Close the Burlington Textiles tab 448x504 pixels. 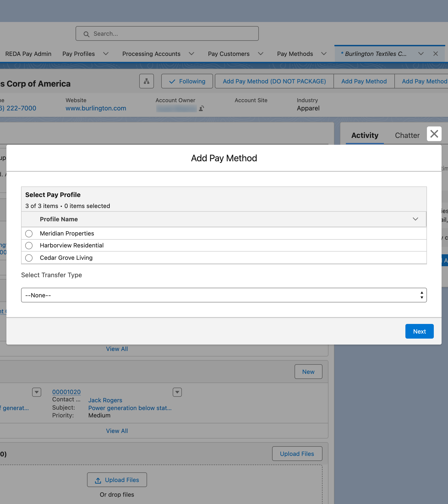click(436, 54)
